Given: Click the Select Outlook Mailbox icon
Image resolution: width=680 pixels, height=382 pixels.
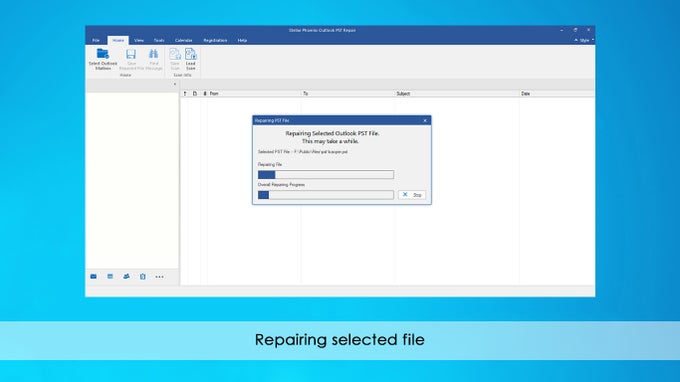Looking at the screenshot, I should pos(103,54).
